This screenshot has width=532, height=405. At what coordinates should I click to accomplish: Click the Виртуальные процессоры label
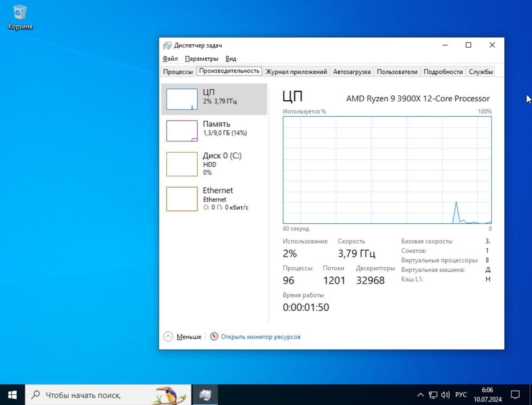point(440,260)
